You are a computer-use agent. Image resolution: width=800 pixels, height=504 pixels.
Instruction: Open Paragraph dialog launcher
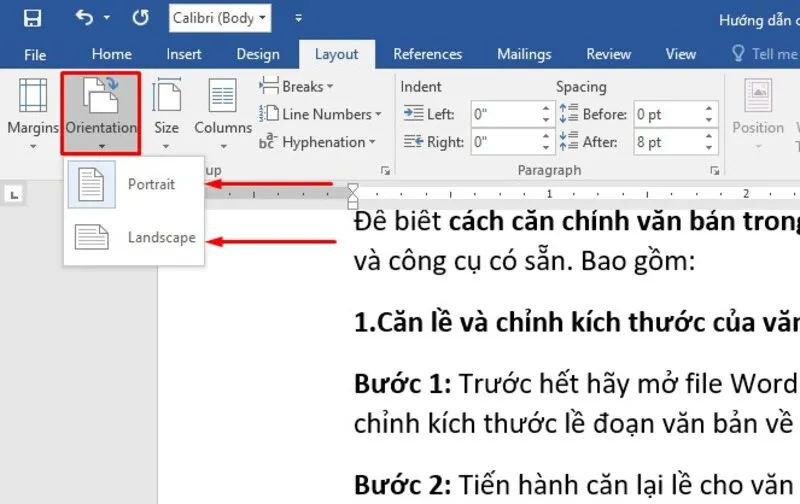[x=714, y=171]
